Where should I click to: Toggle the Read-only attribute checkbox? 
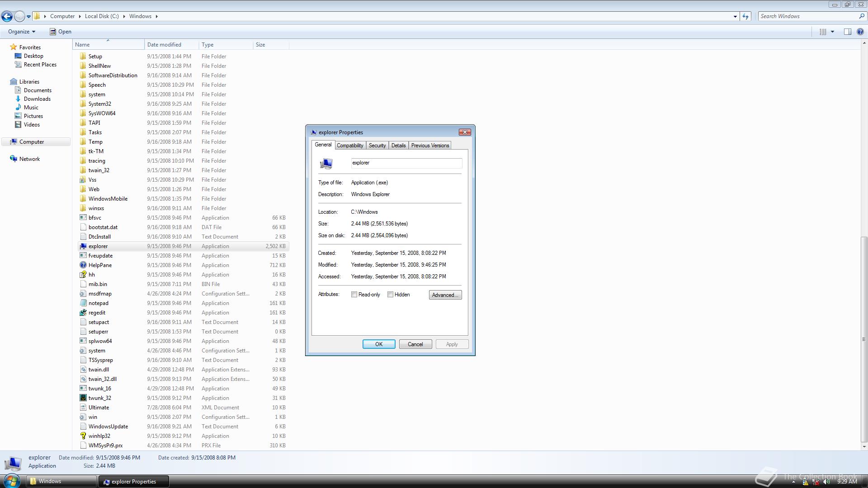pos(354,295)
